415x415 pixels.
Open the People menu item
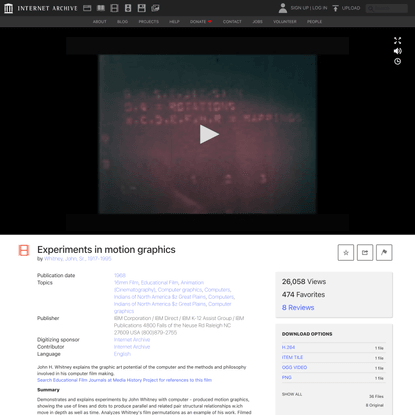314,22
